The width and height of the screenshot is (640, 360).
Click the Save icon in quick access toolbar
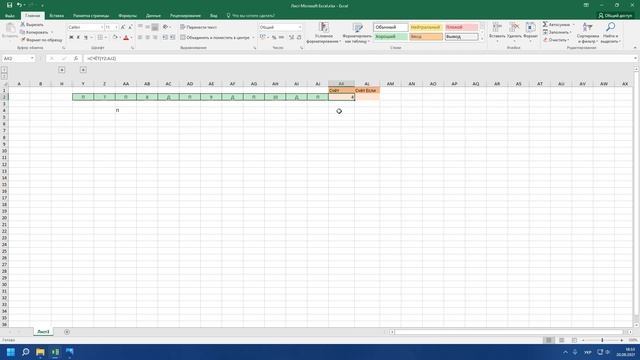(9, 5)
